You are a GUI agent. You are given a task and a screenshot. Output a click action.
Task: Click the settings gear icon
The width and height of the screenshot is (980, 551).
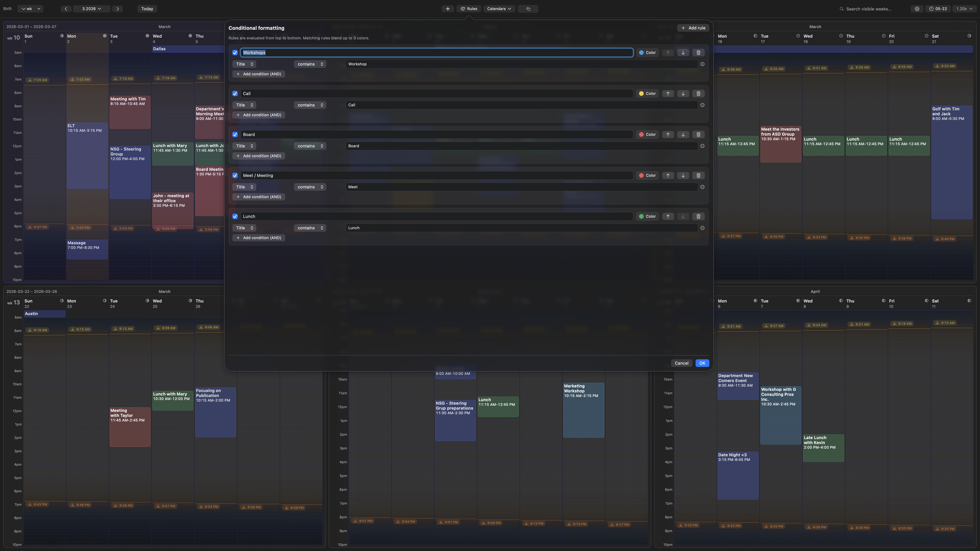[917, 8]
